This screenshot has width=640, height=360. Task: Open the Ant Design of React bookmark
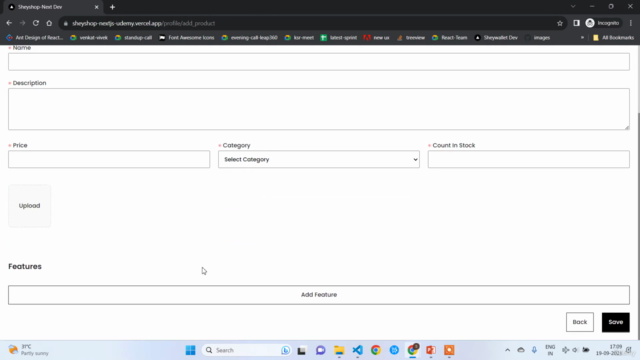pos(35,38)
